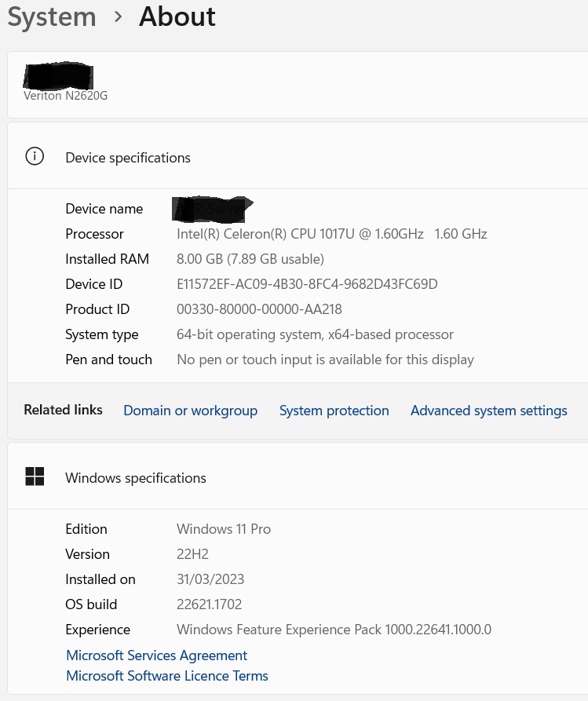Open Microsoft Services Agreement link
This screenshot has height=701, width=588.
[156, 655]
